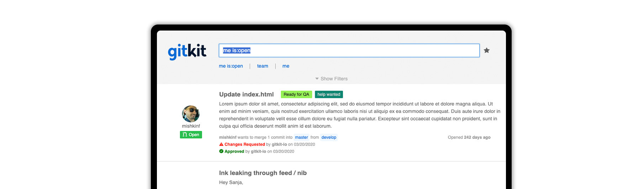The height and width of the screenshot is (189, 644).
Task: Click the red Changes Requested warning icon
Action: tap(221, 144)
